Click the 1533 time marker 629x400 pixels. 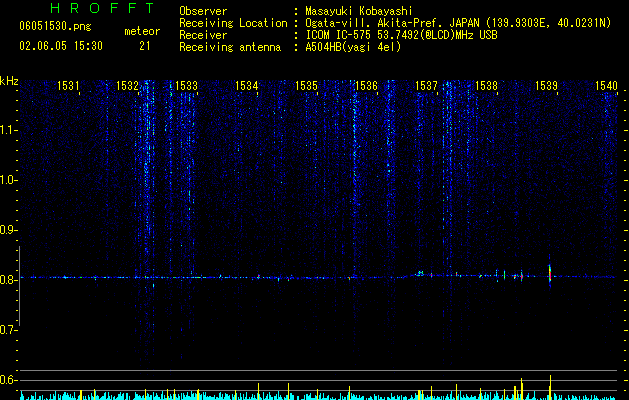[187, 85]
